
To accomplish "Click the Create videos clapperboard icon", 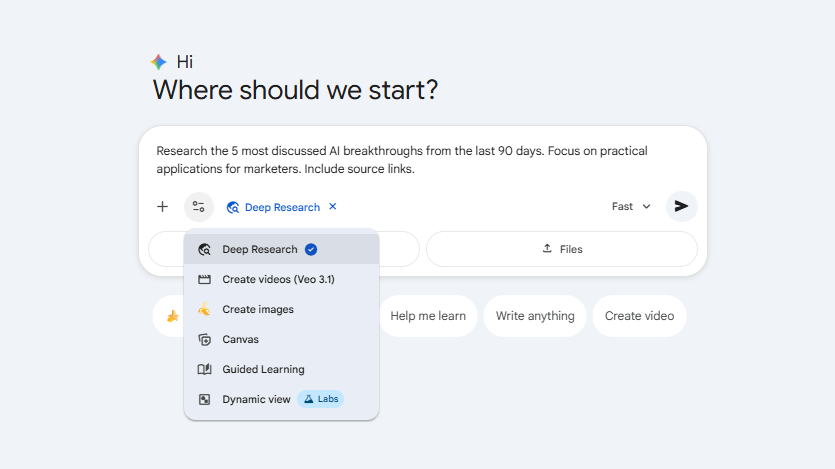I will coord(204,279).
